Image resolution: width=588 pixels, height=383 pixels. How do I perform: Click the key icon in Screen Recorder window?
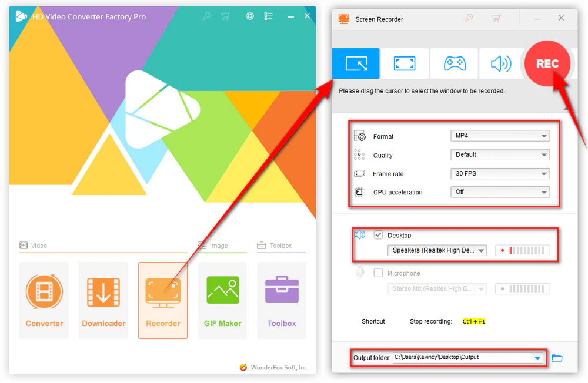[469, 18]
